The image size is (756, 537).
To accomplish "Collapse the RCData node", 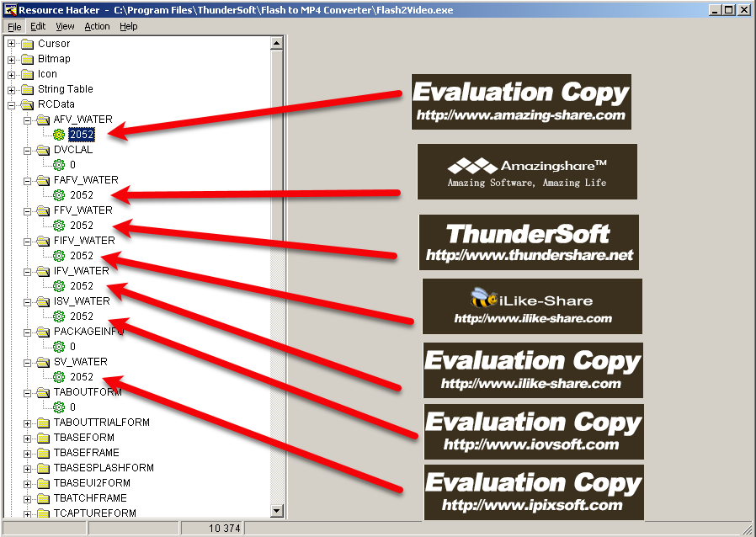I will 12,105.
